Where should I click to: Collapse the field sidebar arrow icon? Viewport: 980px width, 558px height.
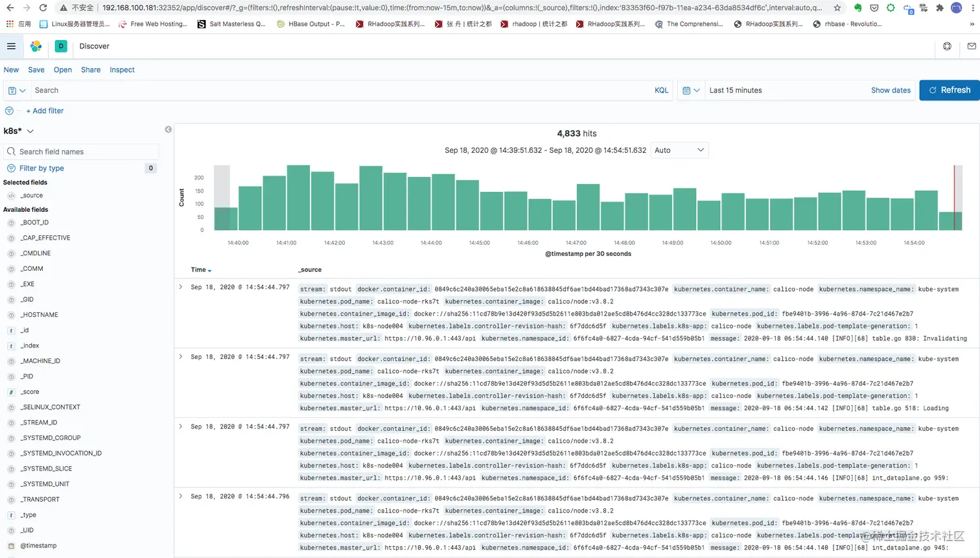pos(168,130)
